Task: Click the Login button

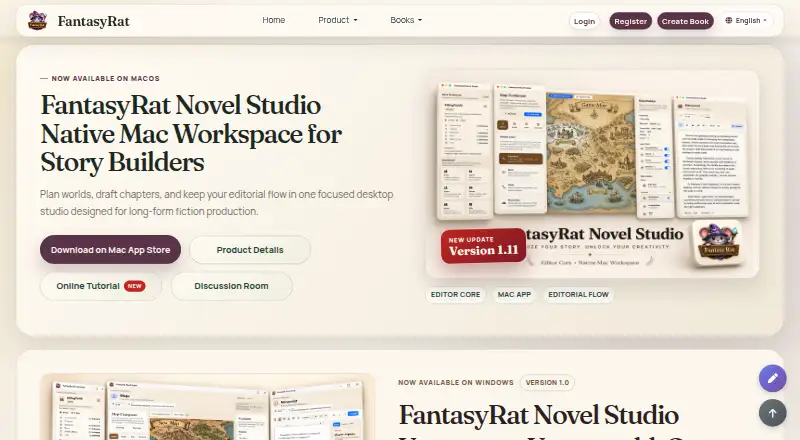Action: (584, 21)
